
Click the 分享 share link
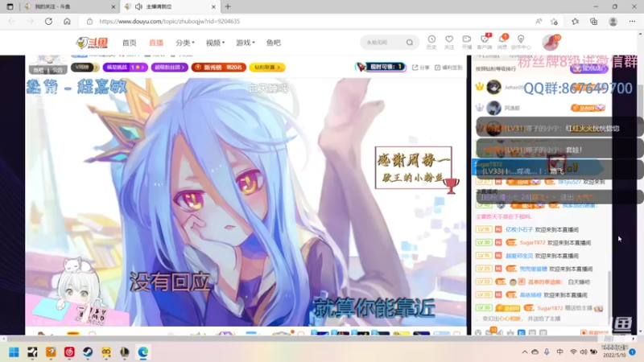pyautogui.click(x=421, y=68)
